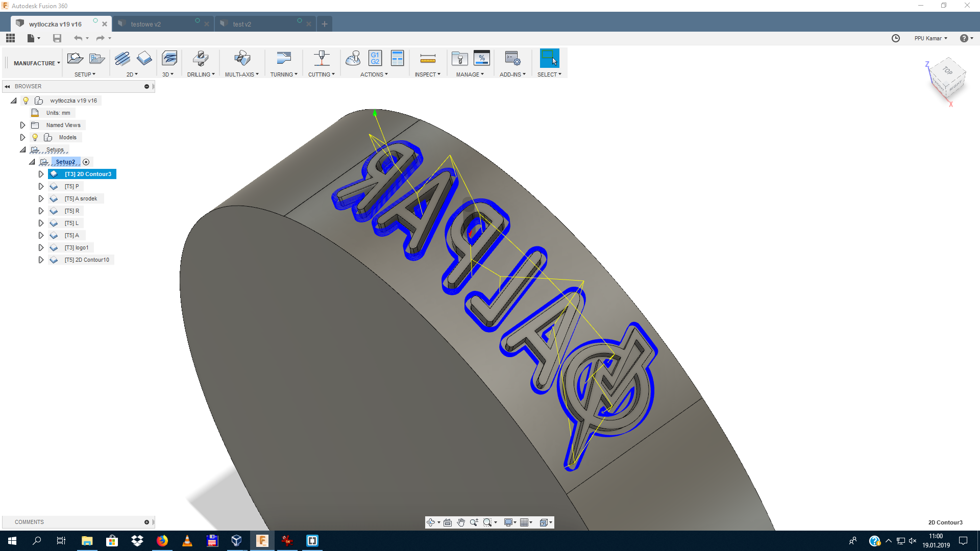Image resolution: width=980 pixels, height=551 pixels.
Task: Select the [T3] logo1 operation
Action: click(77, 247)
